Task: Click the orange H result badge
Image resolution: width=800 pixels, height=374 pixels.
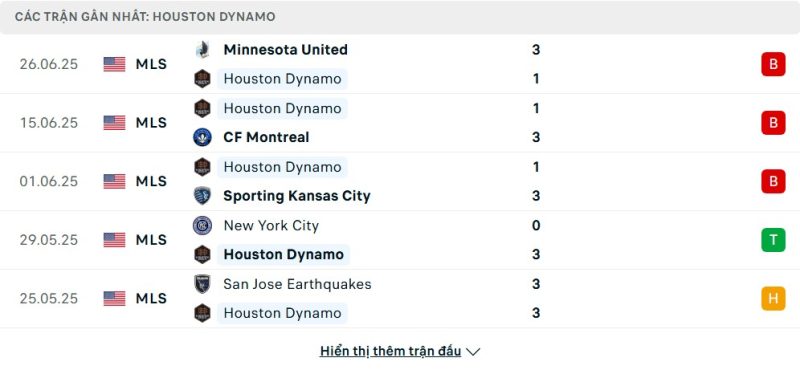Action: click(773, 298)
